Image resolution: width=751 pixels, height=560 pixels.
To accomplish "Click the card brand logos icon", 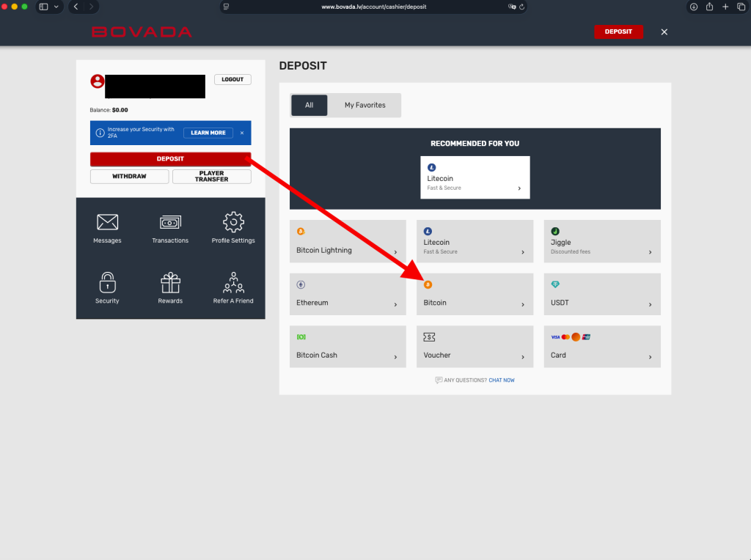I will coord(571,337).
